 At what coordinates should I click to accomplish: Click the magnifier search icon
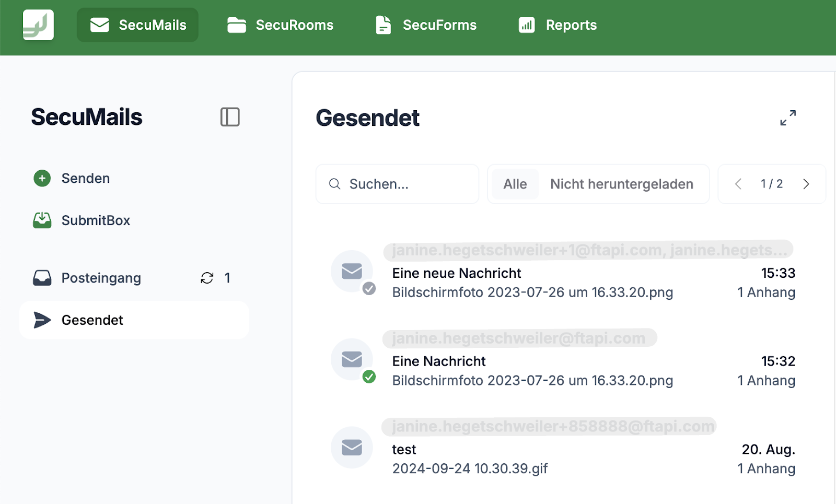[x=335, y=184]
